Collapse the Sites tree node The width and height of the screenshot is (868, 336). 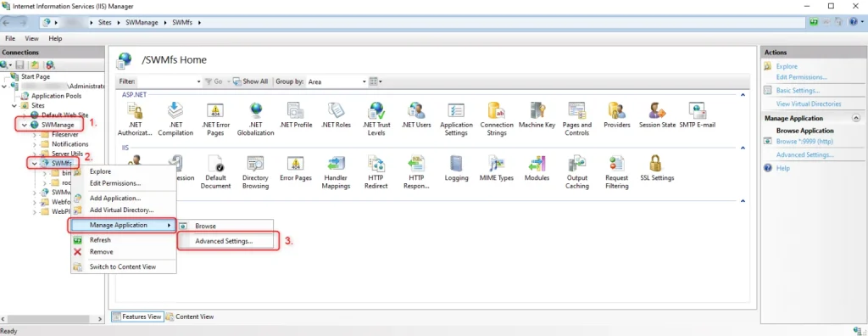(14, 105)
